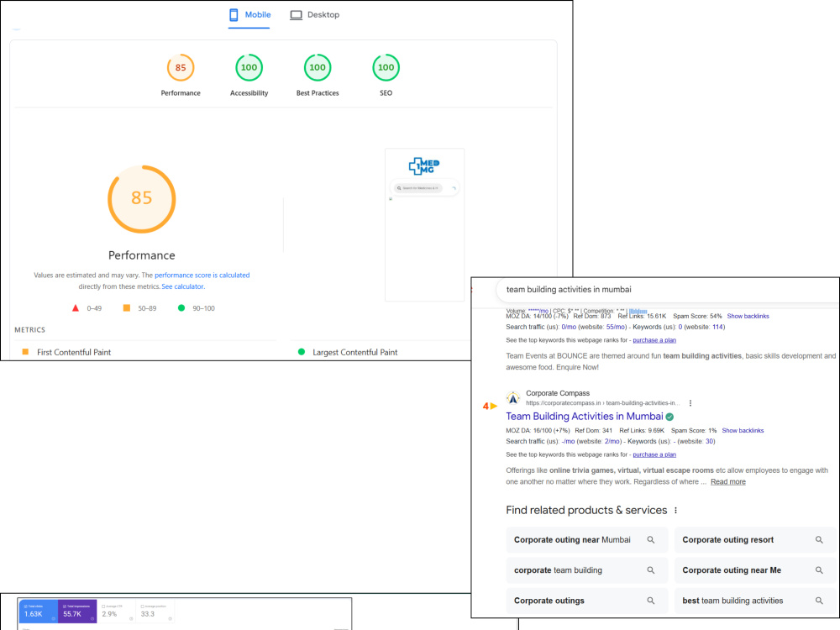This screenshot has height=630, width=840.
Task: Click the large Performance 85 gauge
Action: click(142, 199)
